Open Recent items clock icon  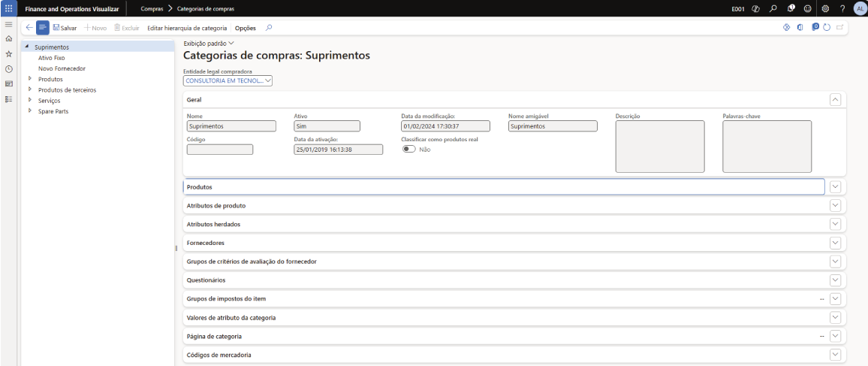coord(8,68)
